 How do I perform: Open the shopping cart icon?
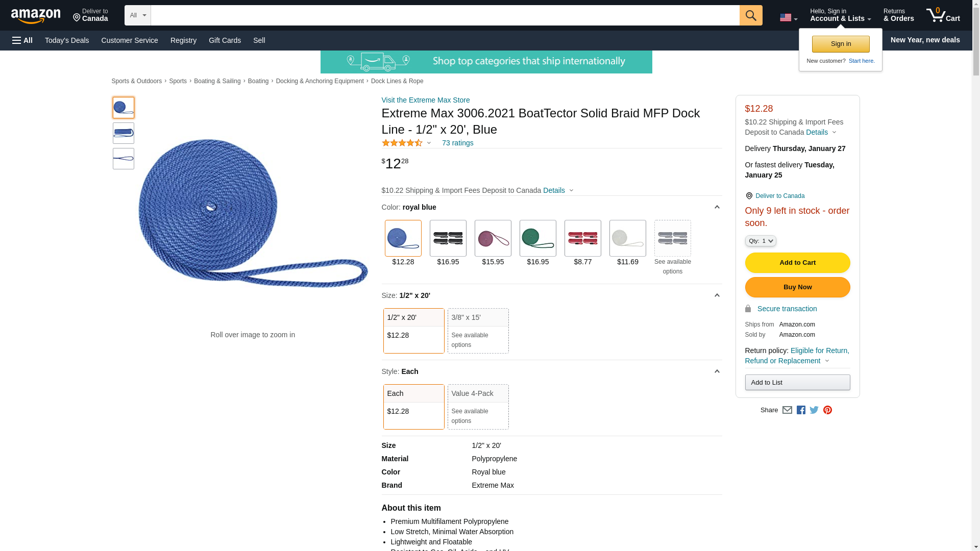point(943,15)
